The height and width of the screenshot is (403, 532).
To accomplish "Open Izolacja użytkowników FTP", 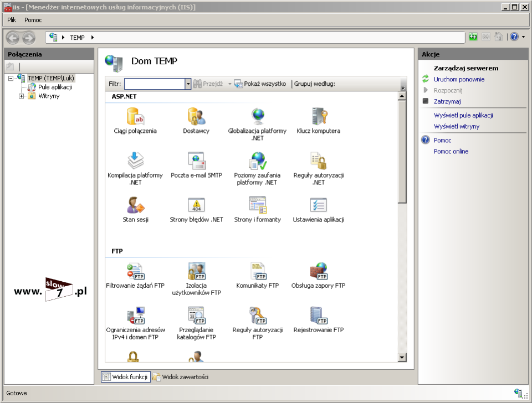I will tap(196, 279).
